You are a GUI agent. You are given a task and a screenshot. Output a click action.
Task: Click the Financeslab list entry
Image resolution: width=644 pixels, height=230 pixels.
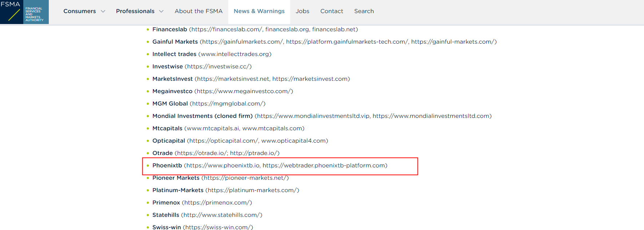[x=170, y=29]
